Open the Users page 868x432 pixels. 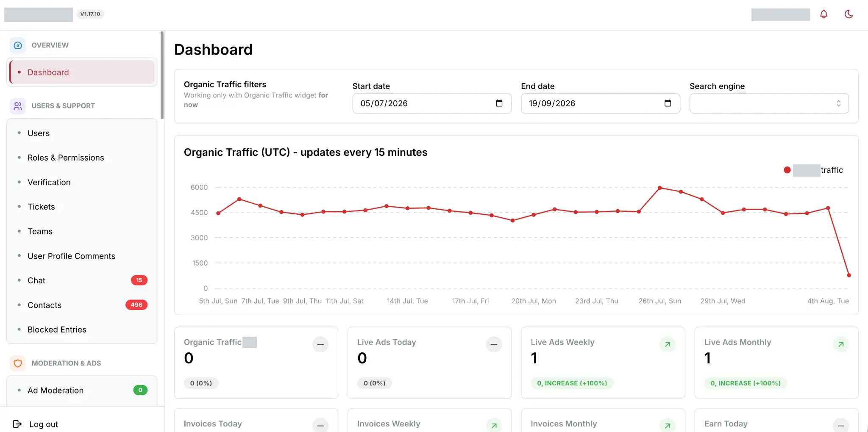click(82, 133)
